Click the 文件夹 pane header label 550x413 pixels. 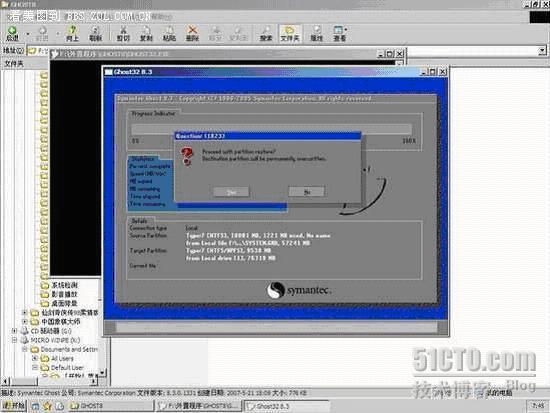coord(13,64)
